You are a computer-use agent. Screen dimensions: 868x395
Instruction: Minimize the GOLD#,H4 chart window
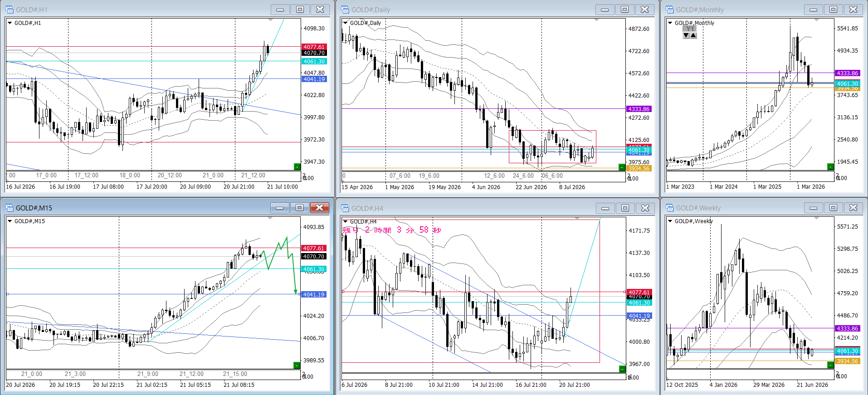tap(605, 208)
